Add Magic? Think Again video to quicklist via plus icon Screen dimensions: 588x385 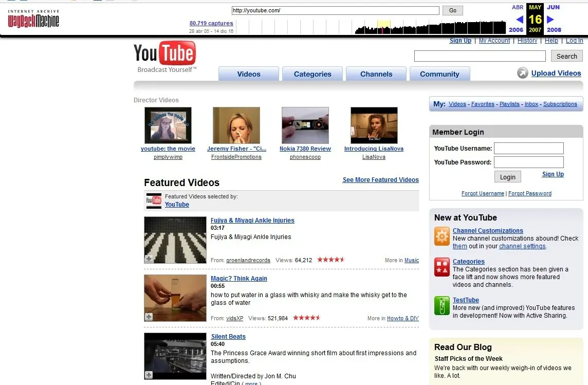pyautogui.click(x=149, y=317)
